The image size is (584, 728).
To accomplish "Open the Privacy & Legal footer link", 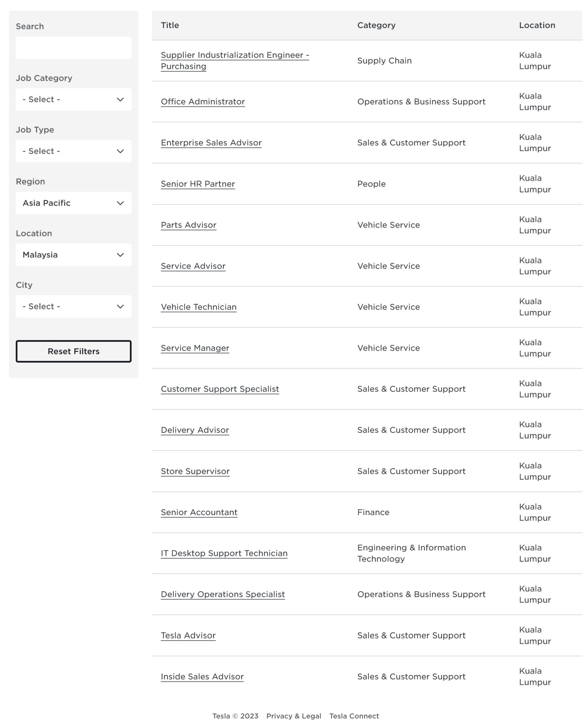I will (x=293, y=716).
